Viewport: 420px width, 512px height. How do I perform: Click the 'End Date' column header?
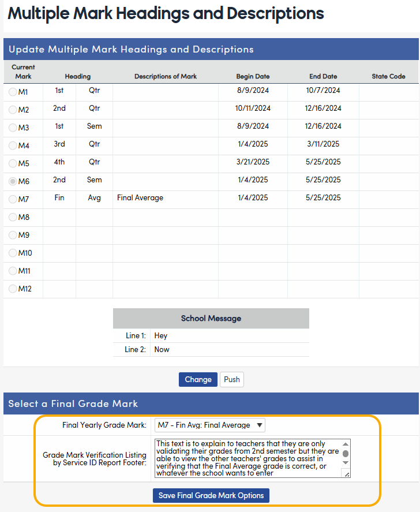coord(323,76)
